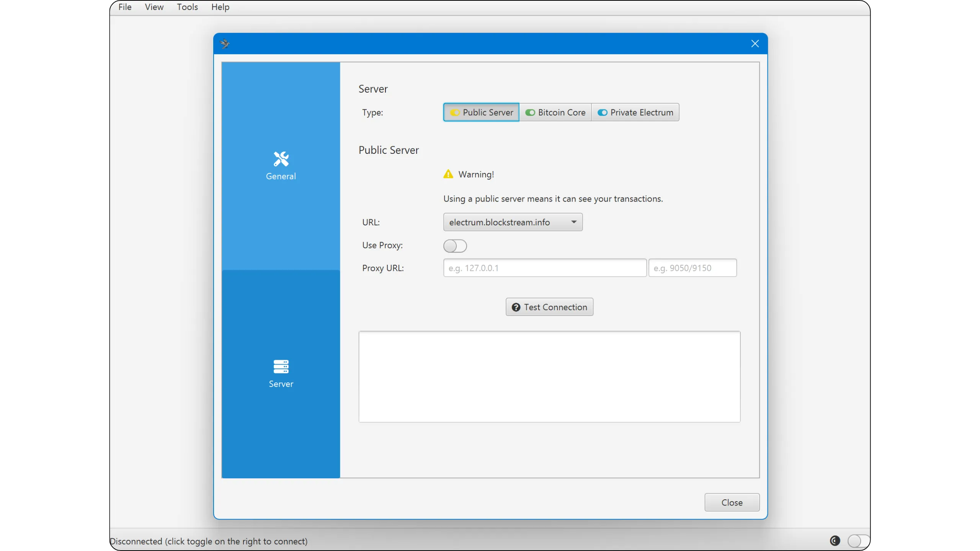Click inside the connection results text area

pos(549,377)
